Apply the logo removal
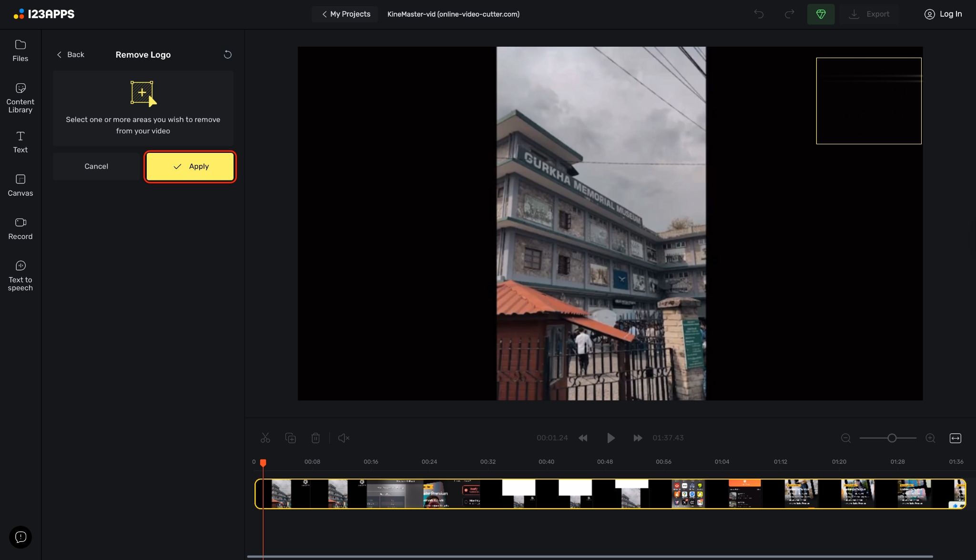 pos(190,167)
